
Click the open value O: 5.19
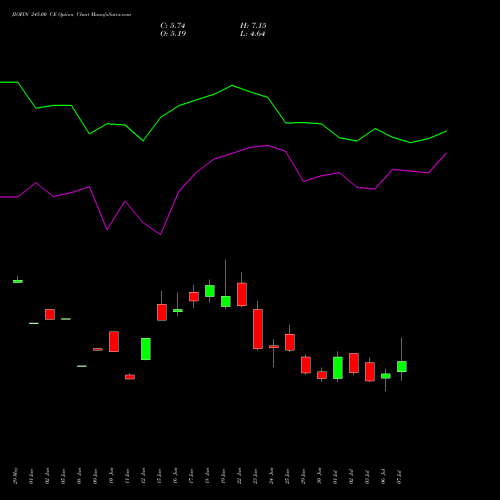pos(173,34)
